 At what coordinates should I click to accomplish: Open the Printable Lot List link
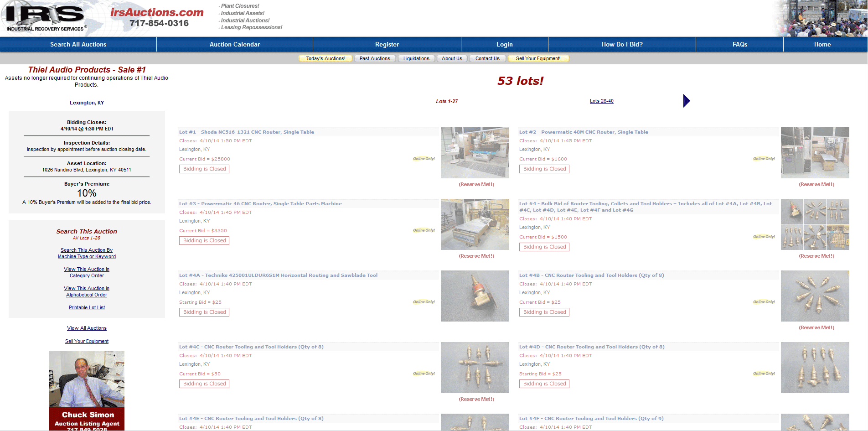[87, 307]
